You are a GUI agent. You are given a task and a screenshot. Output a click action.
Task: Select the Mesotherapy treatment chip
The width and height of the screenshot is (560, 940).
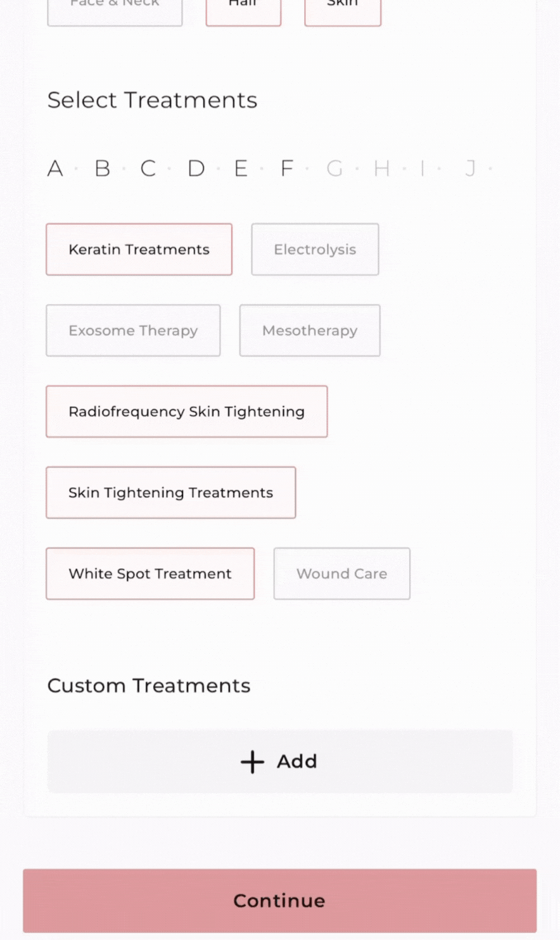310,331
